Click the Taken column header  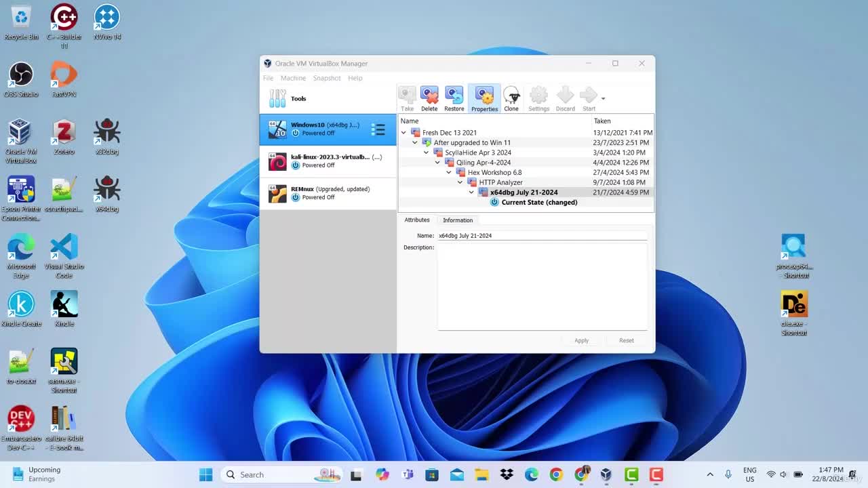click(622, 121)
